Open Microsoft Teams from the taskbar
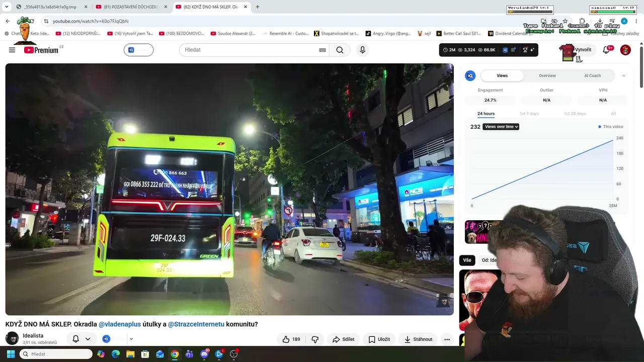 point(189,354)
